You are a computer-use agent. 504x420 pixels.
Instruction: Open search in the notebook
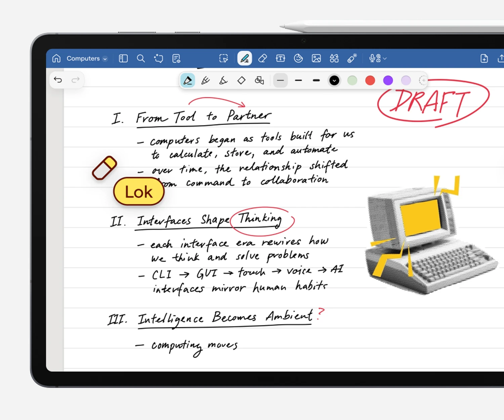click(141, 58)
